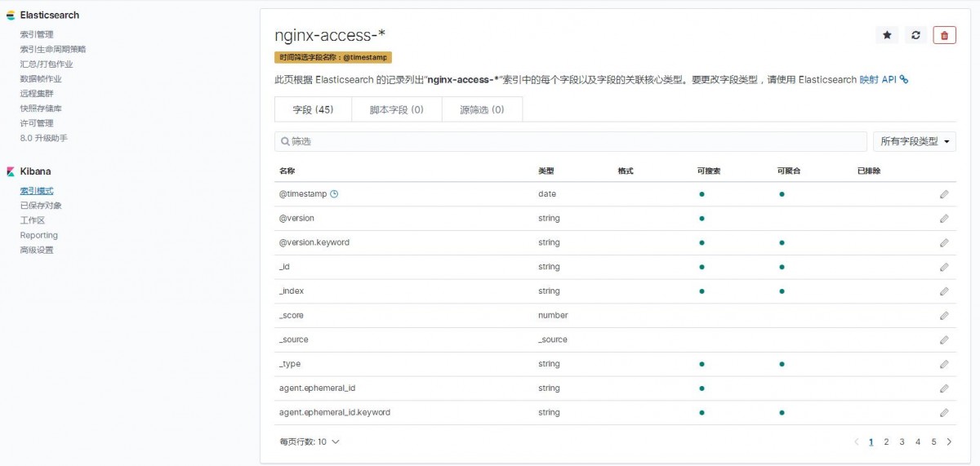Open Reporting under Kibana
980x466 pixels.
coord(39,235)
